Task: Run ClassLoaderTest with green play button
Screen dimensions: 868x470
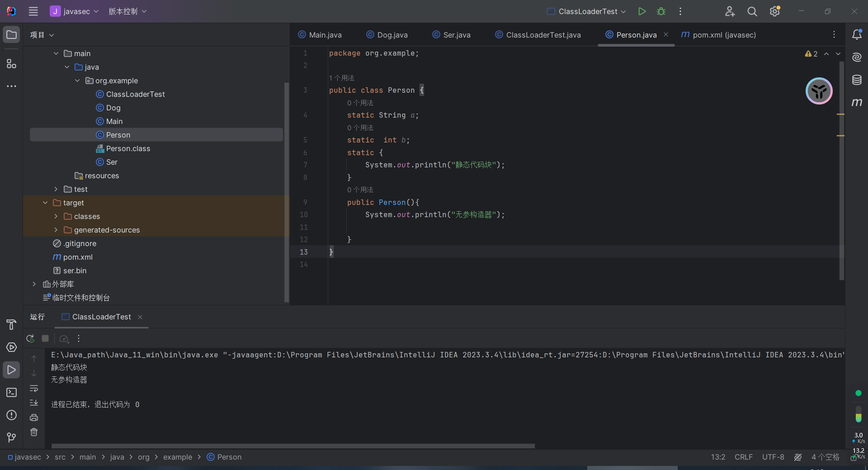Action: click(x=642, y=11)
